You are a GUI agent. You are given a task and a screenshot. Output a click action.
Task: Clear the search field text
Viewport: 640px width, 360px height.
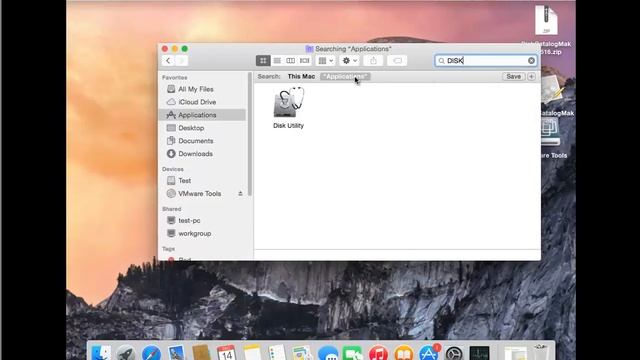[531, 61]
